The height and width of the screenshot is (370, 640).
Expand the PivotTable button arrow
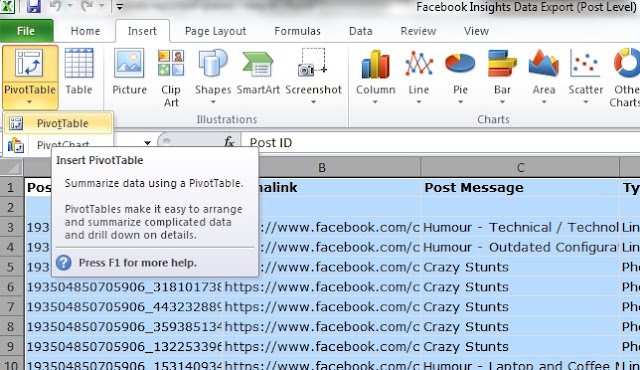tap(29, 102)
